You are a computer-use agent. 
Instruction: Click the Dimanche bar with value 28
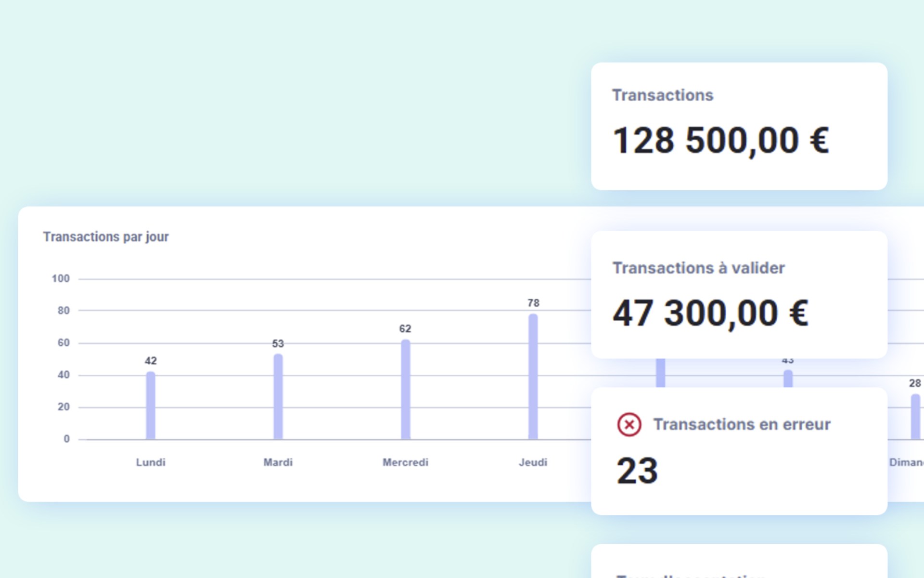(x=915, y=417)
